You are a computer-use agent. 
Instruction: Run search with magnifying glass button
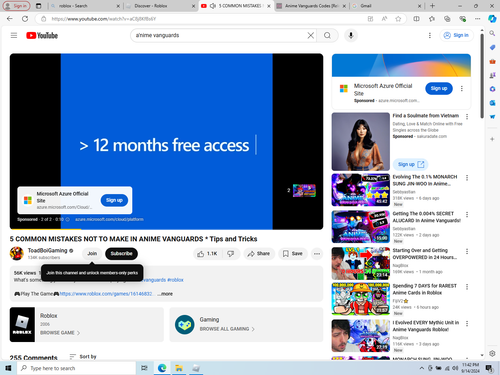tap(327, 35)
